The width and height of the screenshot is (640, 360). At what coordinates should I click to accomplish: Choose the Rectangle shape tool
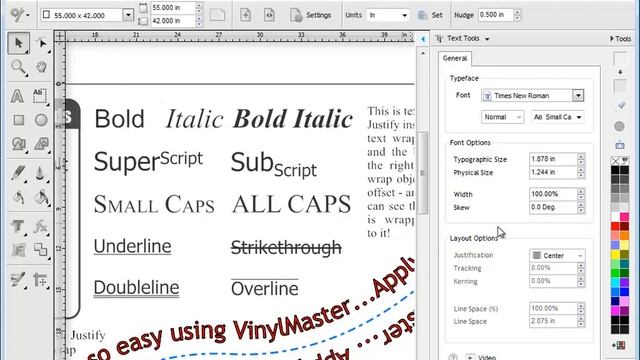click(x=18, y=120)
